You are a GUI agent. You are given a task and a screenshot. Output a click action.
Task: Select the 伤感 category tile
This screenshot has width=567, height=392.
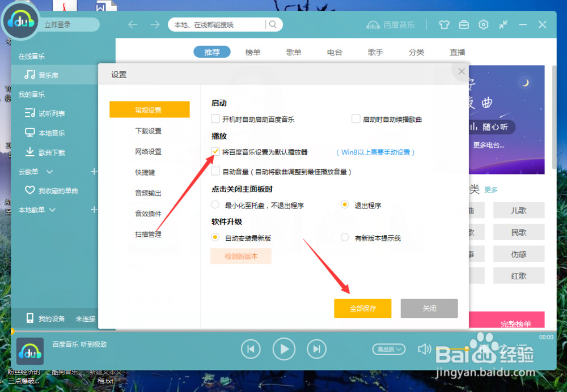[519, 254]
